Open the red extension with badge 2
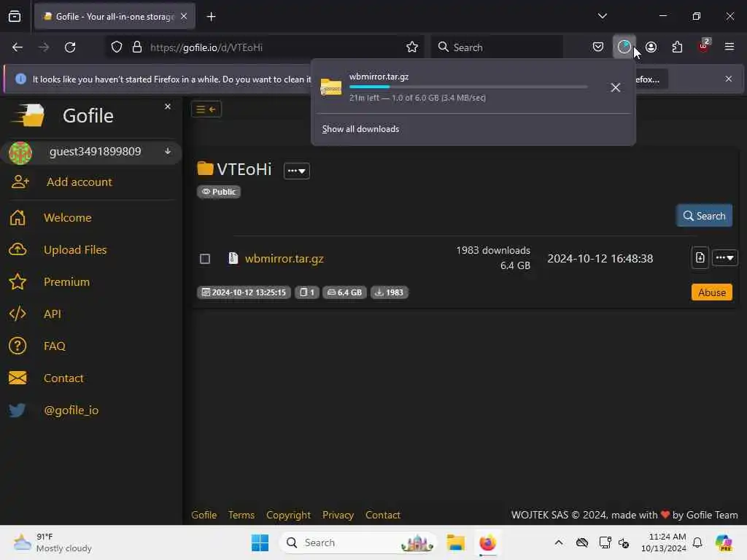 coord(703,46)
